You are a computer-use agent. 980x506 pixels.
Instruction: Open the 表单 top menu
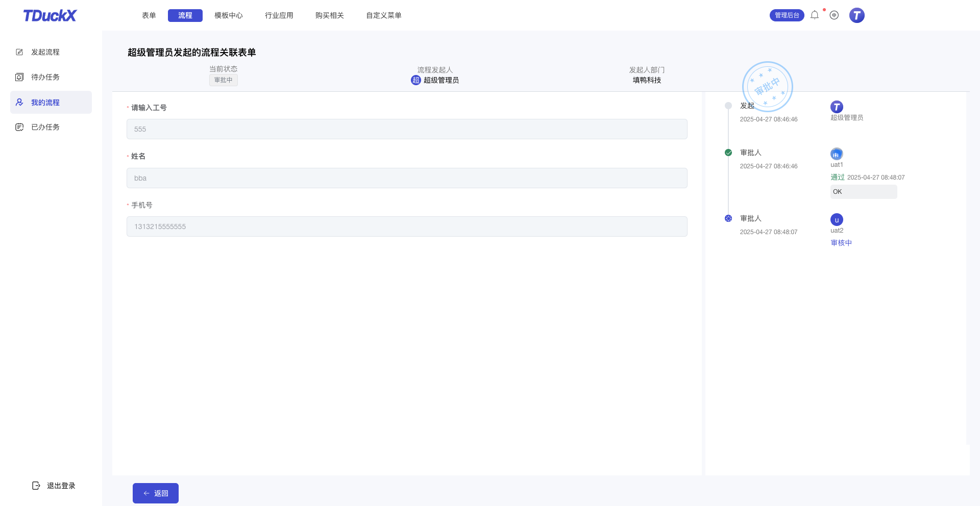tap(149, 15)
